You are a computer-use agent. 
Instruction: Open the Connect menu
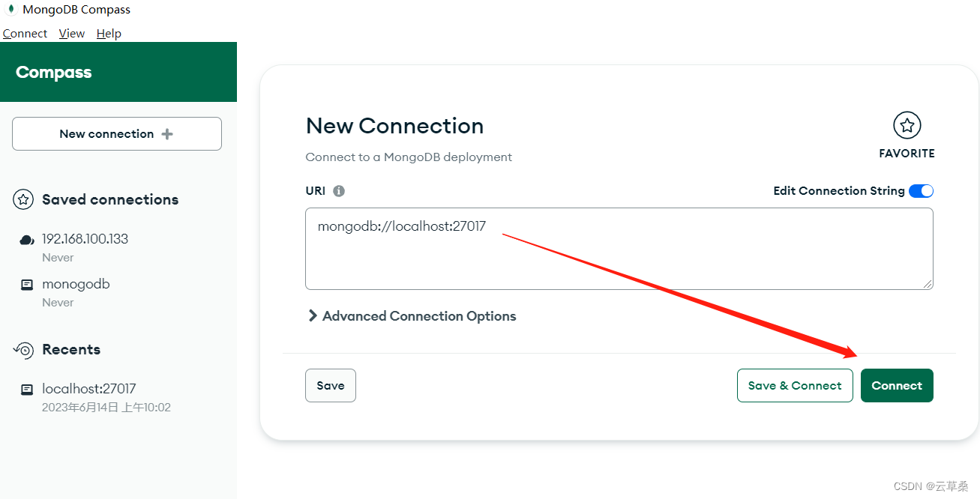(x=25, y=33)
